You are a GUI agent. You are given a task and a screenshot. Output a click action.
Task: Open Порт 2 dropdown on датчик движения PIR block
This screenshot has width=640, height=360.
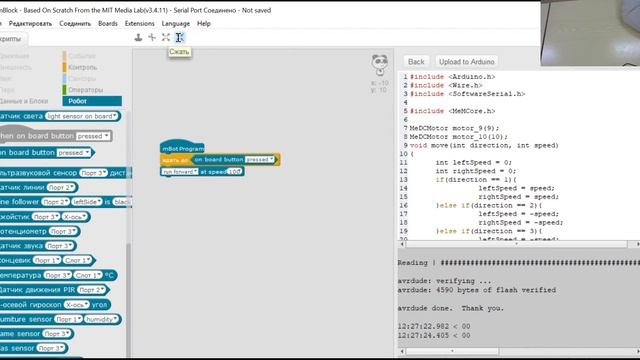92,290
